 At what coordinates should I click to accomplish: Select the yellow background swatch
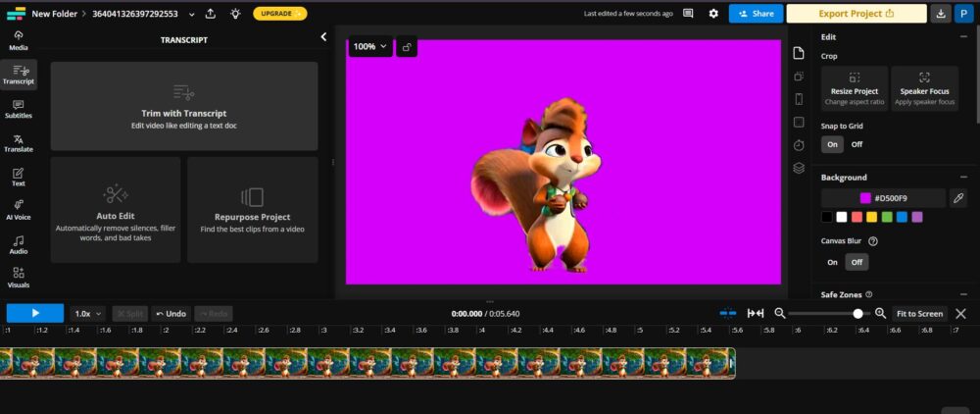872,217
